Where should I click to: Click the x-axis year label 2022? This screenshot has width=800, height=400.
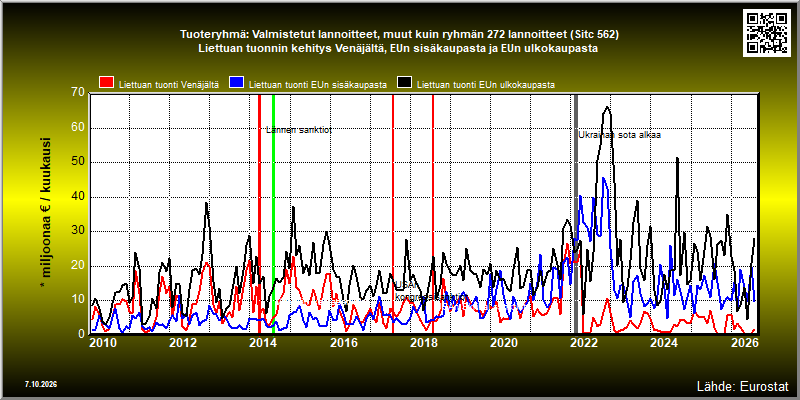coord(582,342)
